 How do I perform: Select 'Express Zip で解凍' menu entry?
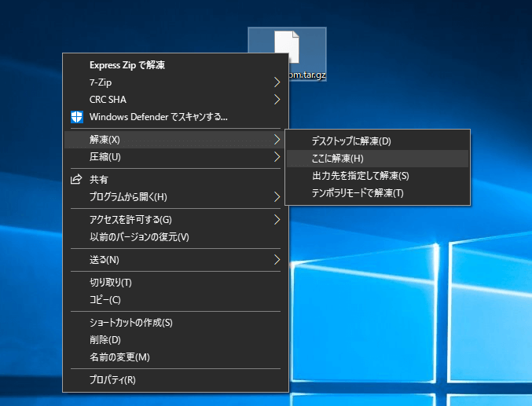tap(176, 65)
